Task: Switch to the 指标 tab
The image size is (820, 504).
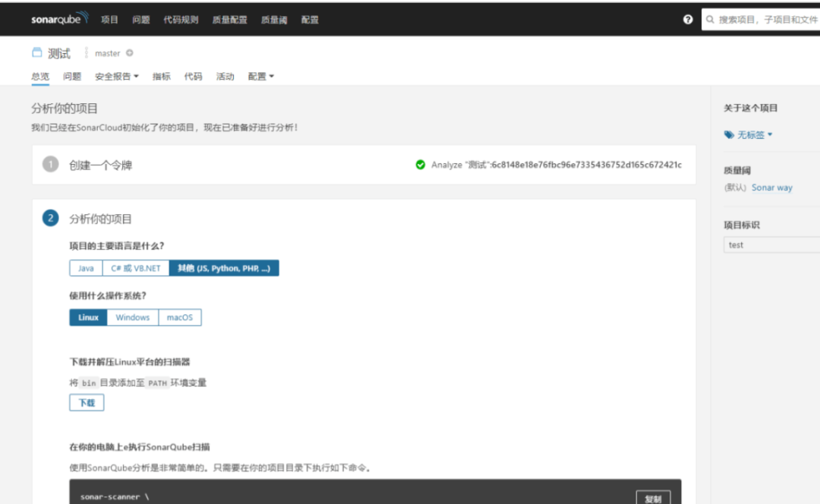Action: pyautogui.click(x=162, y=77)
